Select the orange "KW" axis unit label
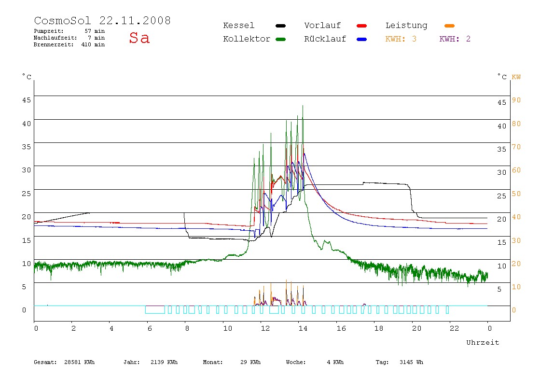 click(x=516, y=77)
